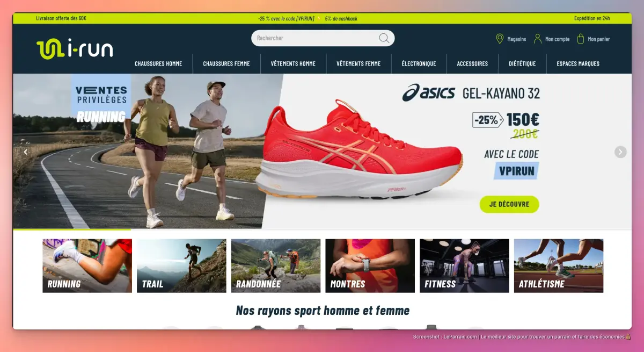Click the Mon compte user icon
This screenshot has height=352, width=644.
point(537,39)
